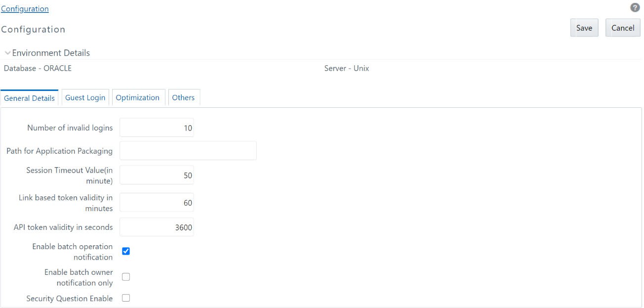Select the Session Timeout Value field
This screenshot has height=308, width=644.
tap(157, 175)
